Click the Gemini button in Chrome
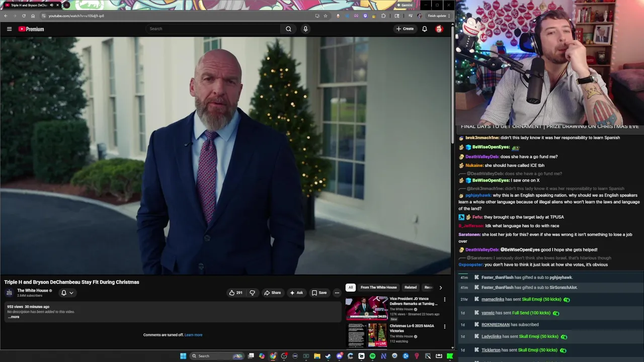This screenshot has width=644, height=362. (x=405, y=5)
